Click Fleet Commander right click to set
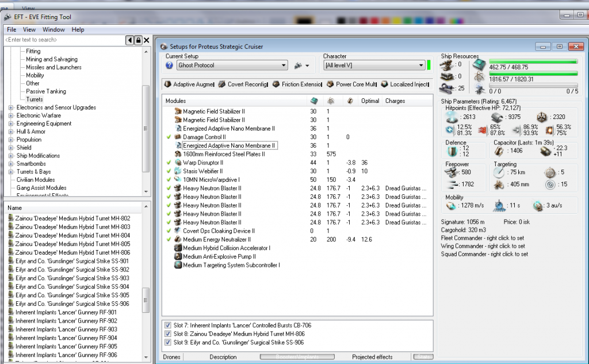Image resolution: width=589 pixels, height=364 pixels. (x=483, y=238)
